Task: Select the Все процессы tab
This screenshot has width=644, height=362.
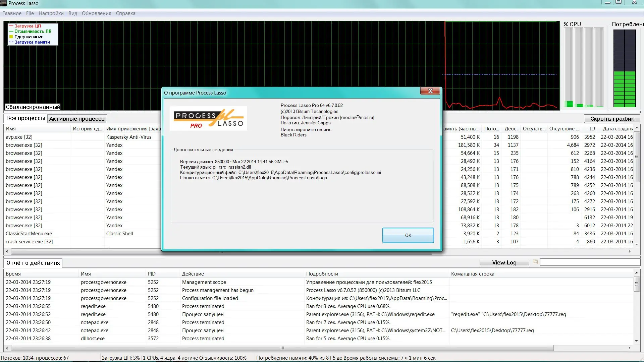Action: coord(25,118)
